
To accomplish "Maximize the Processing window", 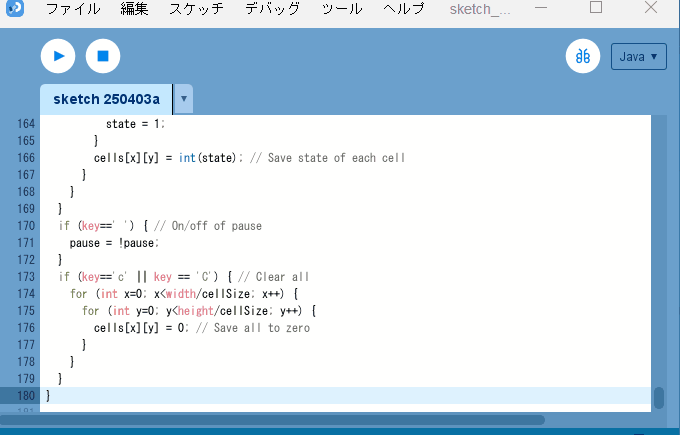I will (x=596, y=7).
